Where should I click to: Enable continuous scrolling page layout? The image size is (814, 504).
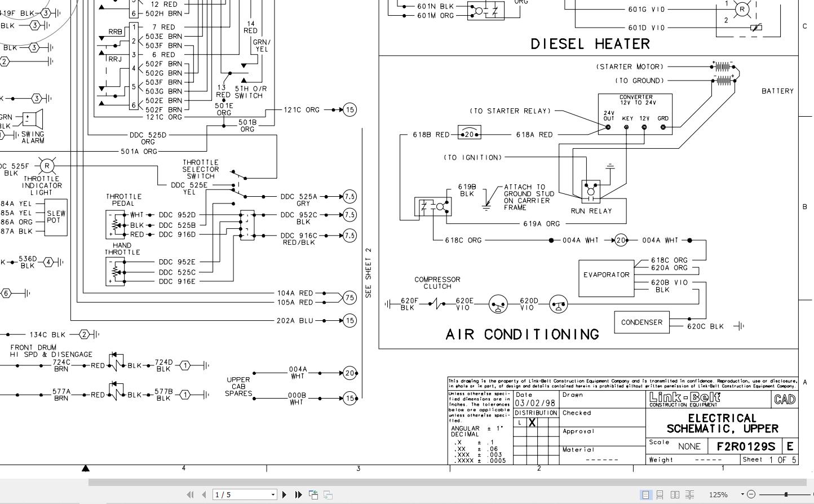pos(660,494)
